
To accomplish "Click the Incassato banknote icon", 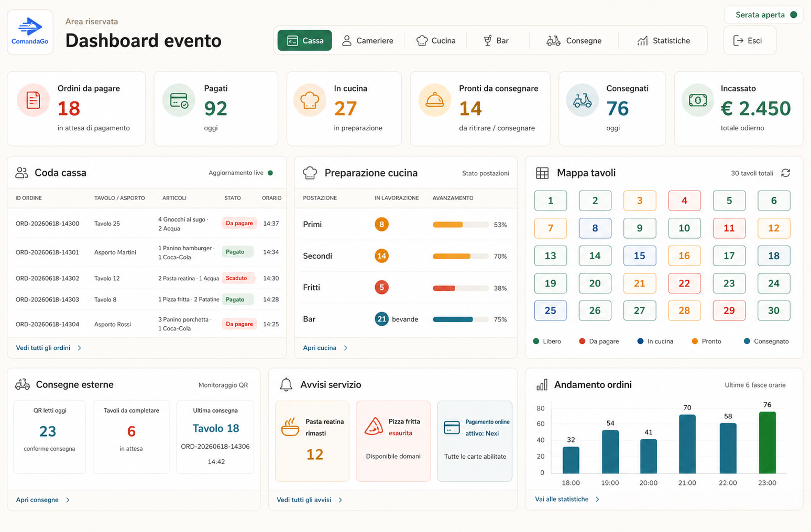I will pos(698,99).
